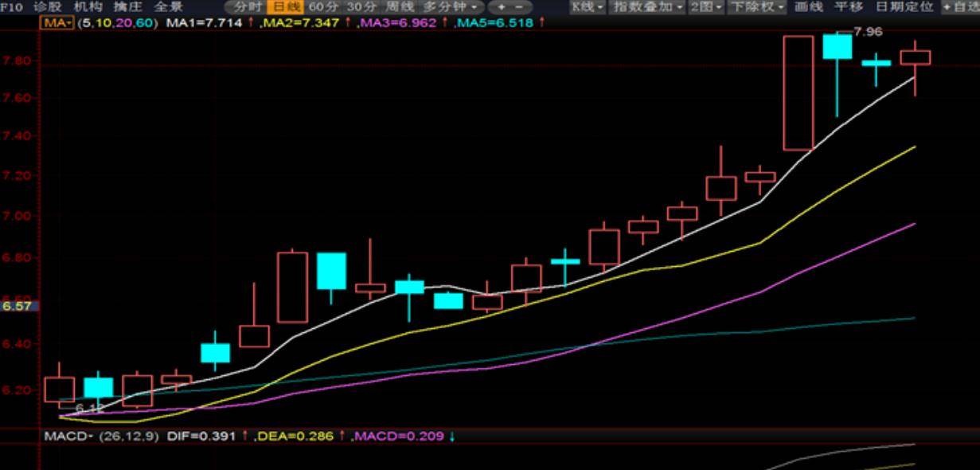Activate the 画线 drawing tool
The height and width of the screenshot is (470, 980).
[x=809, y=6]
